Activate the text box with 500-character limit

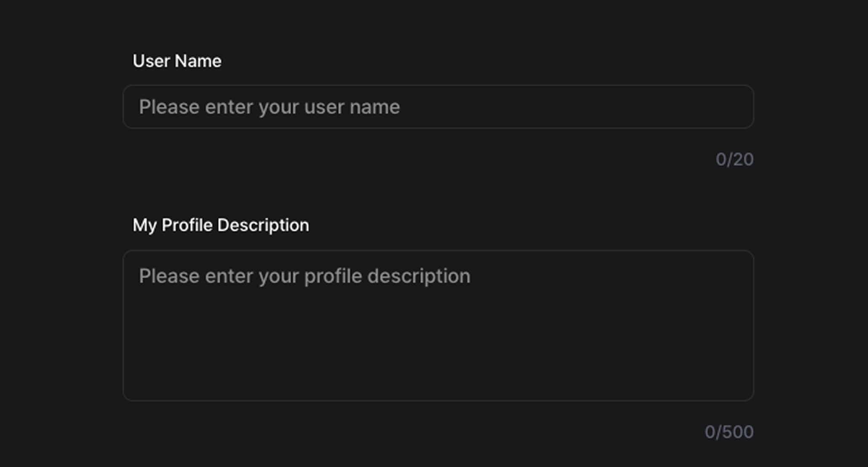[438, 325]
